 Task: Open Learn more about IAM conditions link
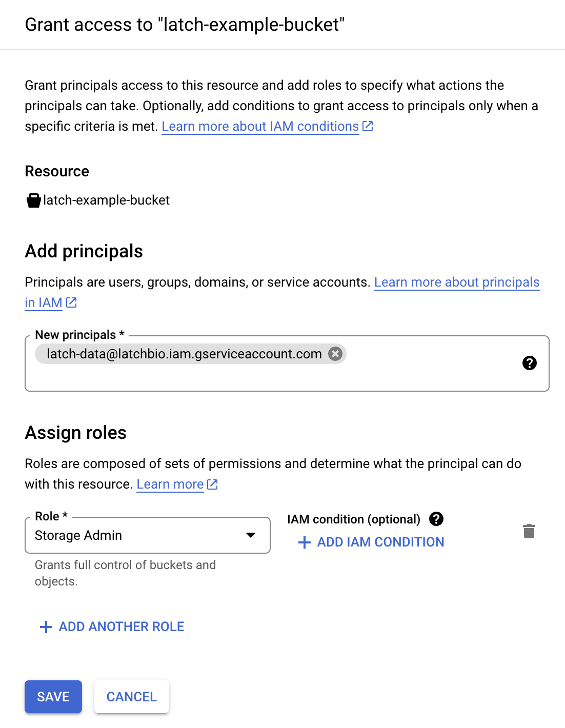(x=260, y=126)
